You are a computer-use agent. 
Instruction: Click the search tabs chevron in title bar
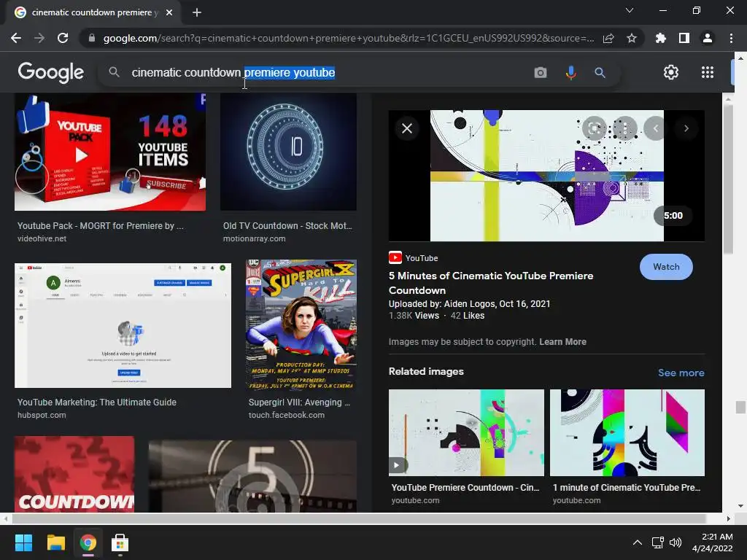pyautogui.click(x=630, y=10)
